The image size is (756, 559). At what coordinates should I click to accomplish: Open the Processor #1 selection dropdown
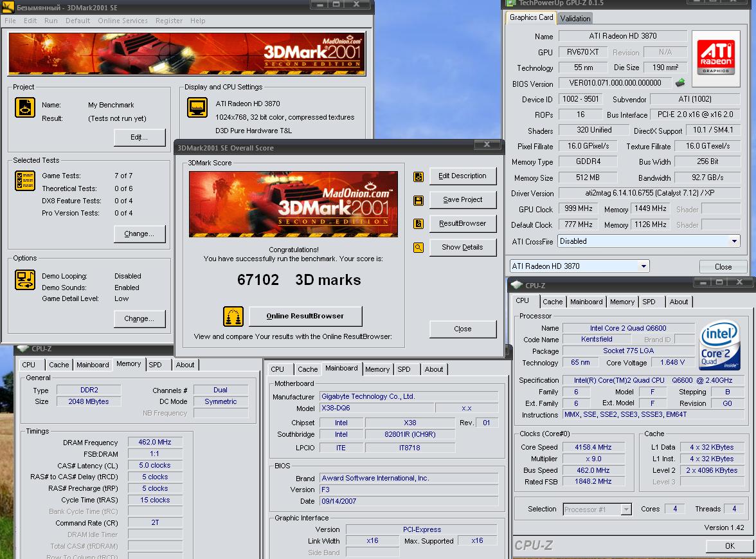tap(626, 509)
